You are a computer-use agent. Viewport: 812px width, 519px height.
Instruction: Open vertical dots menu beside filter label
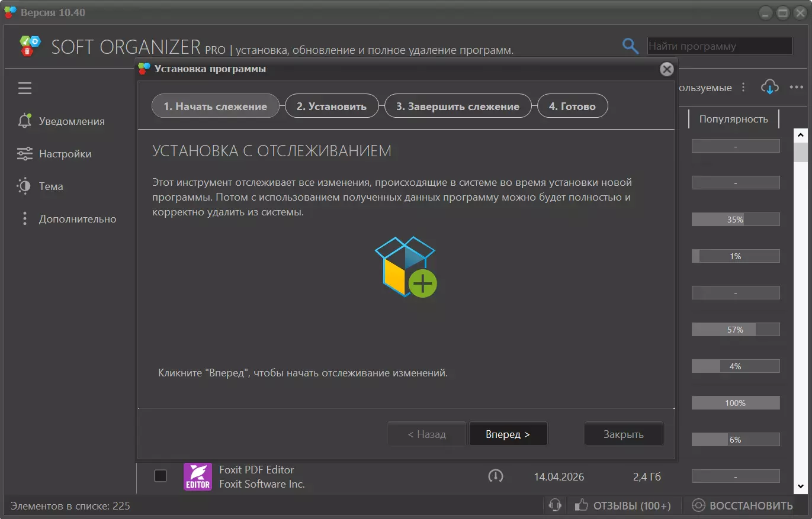tap(744, 88)
